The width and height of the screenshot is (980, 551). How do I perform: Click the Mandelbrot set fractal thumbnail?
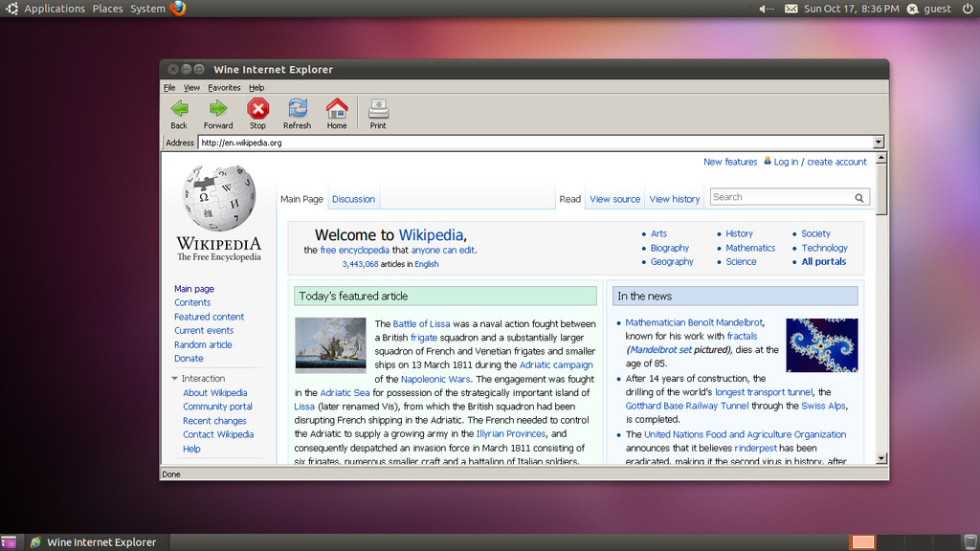click(821, 345)
